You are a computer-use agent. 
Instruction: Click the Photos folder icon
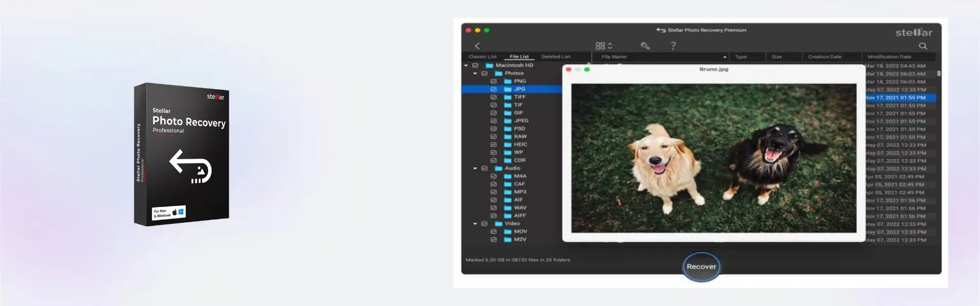pos(499,73)
